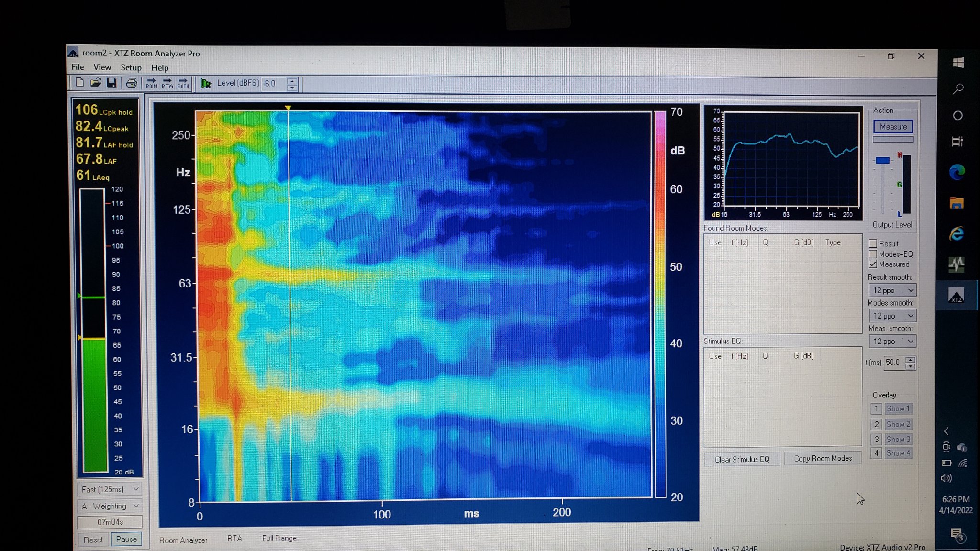Image resolution: width=980 pixels, height=551 pixels.
Task: Click the RTA arrow toolbar icon
Action: pos(167,83)
